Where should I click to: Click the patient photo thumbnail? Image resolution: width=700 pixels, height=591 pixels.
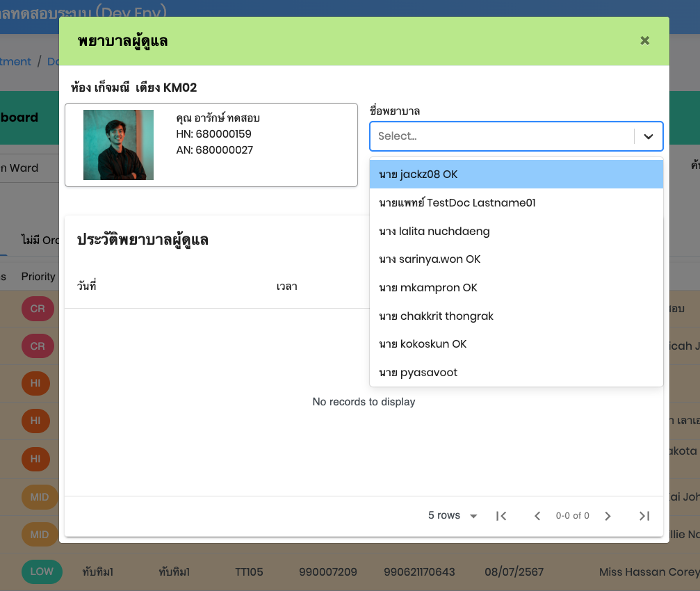(118, 145)
